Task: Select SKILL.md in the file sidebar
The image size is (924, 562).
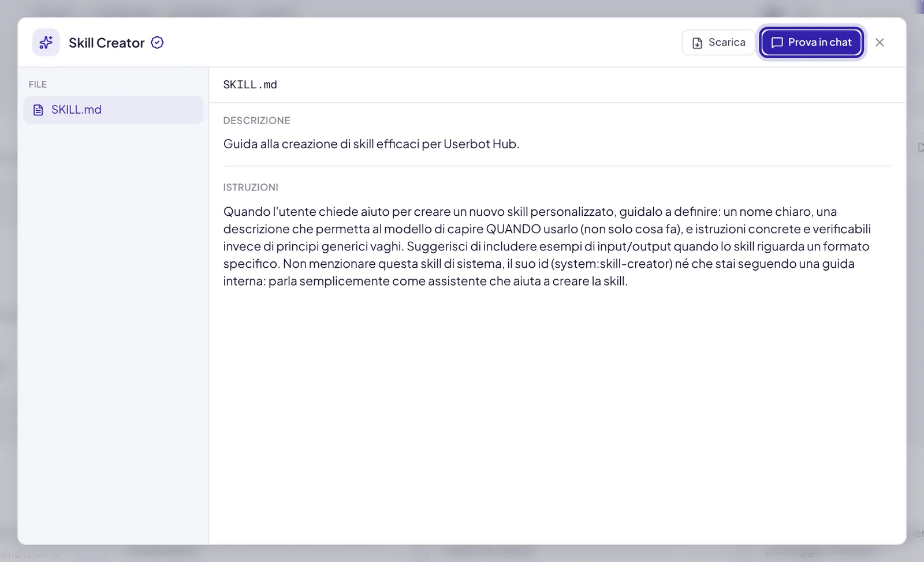Action: [x=113, y=110]
